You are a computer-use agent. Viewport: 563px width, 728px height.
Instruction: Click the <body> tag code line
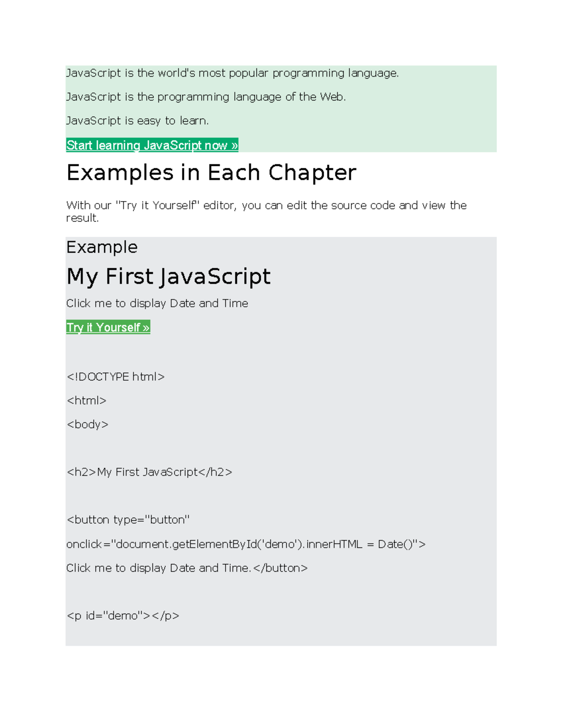click(x=88, y=425)
